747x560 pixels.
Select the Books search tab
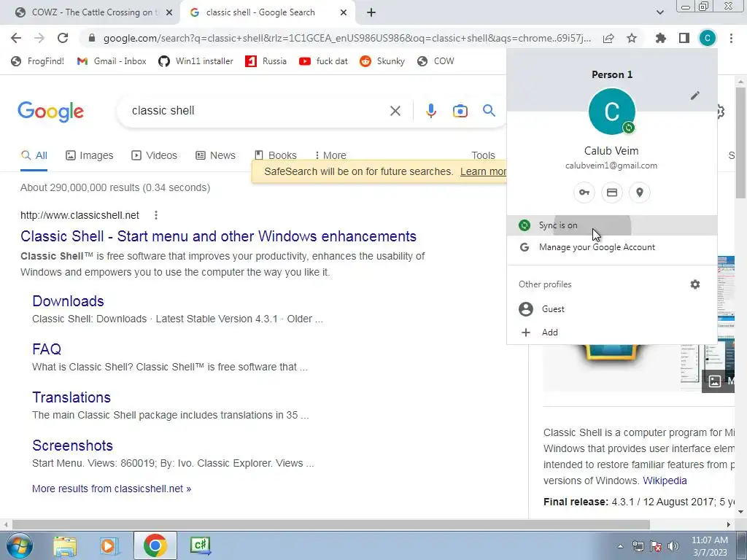click(x=275, y=155)
